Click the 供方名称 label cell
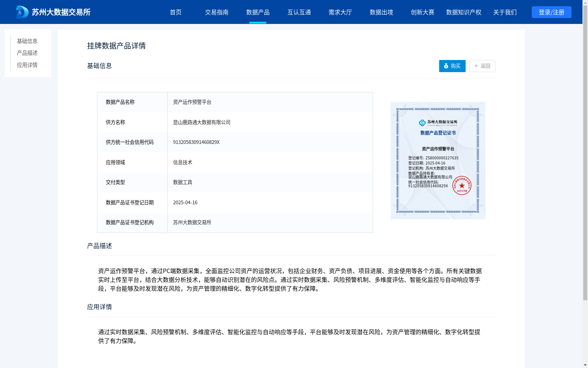This screenshot has width=588, height=368. pos(132,122)
